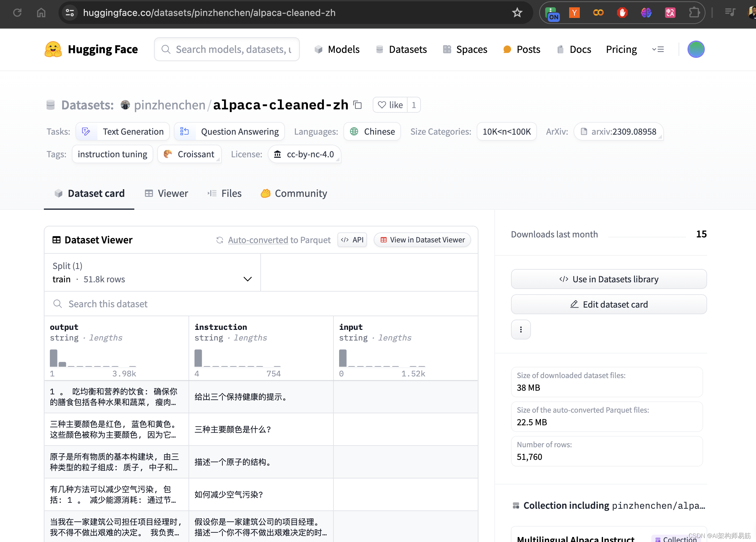756x542 pixels.
Task: Click the output lengths histogram
Action: 93,358
